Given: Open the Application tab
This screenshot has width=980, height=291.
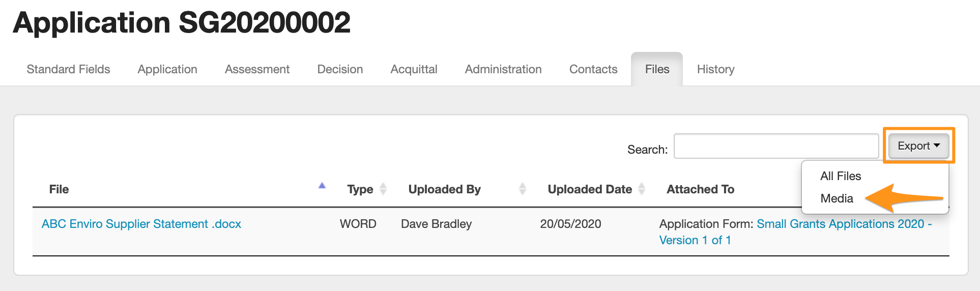Looking at the screenshot, I should (167, 69).
